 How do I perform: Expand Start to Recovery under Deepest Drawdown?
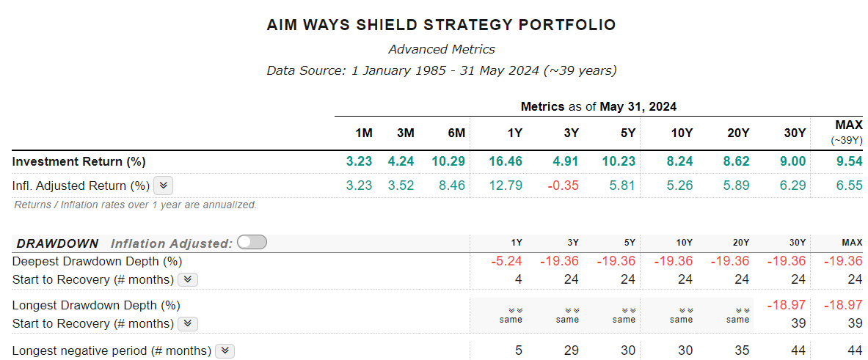tap(189, 279)
